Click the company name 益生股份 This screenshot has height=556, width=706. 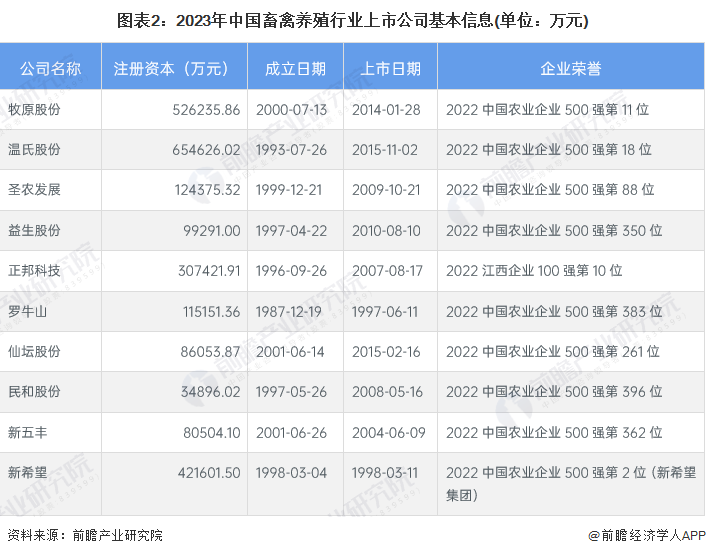pyautogui.click(x=34, y=231)
